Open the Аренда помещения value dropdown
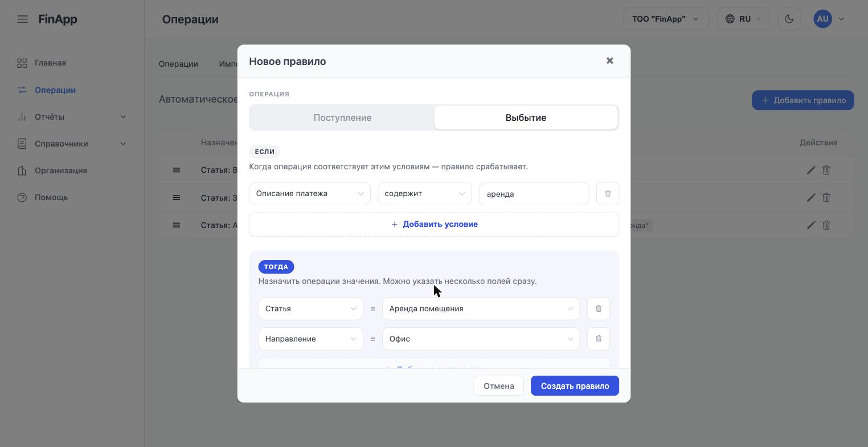The height and width of the screenshot is (447, 868). click(481, 308)
